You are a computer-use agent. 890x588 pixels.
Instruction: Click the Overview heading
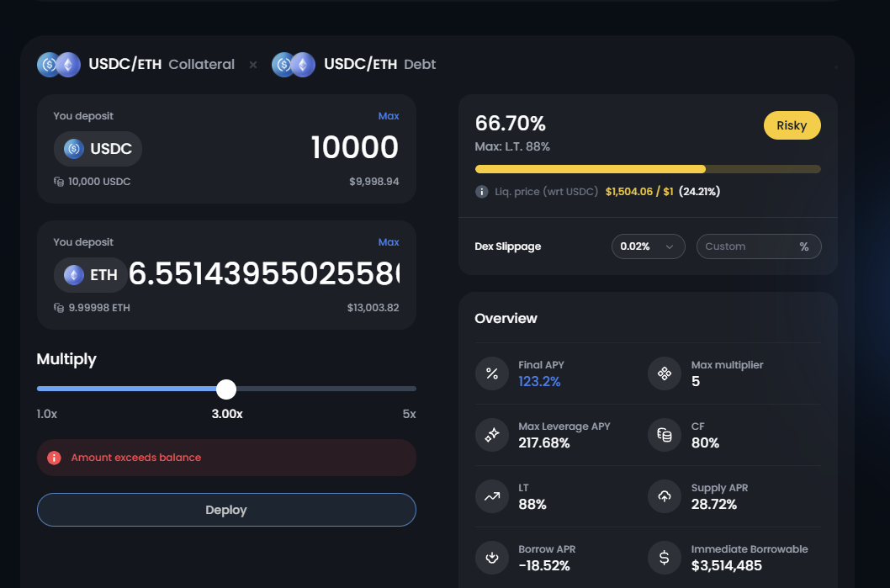506,319
